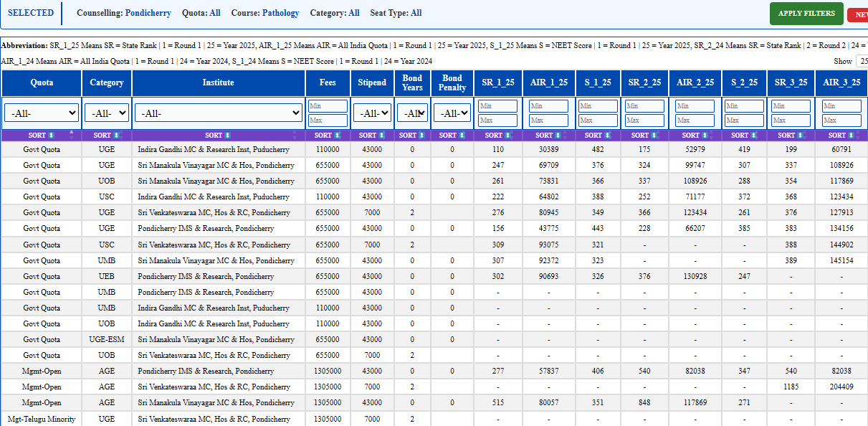Open the Quota filter dropdown
Viewport: 868px width, 426px height.
pyautogui.click(x=42, y=113)
